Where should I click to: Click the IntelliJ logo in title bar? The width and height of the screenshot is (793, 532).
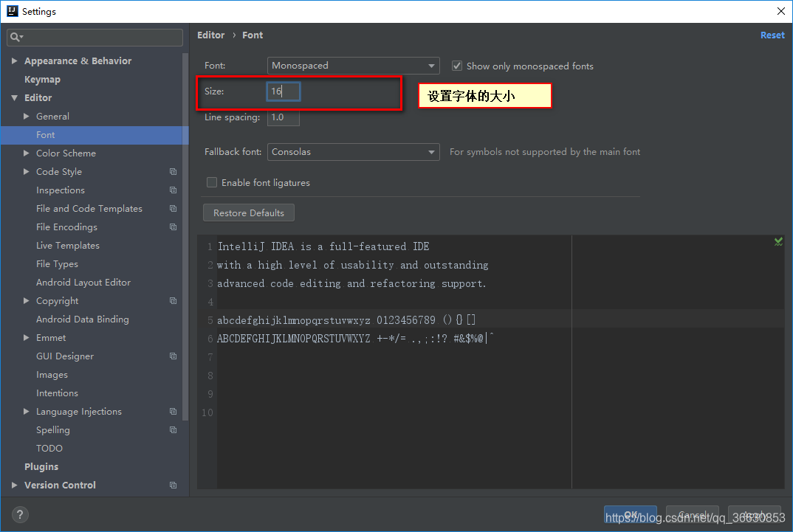tap(12, 11)
